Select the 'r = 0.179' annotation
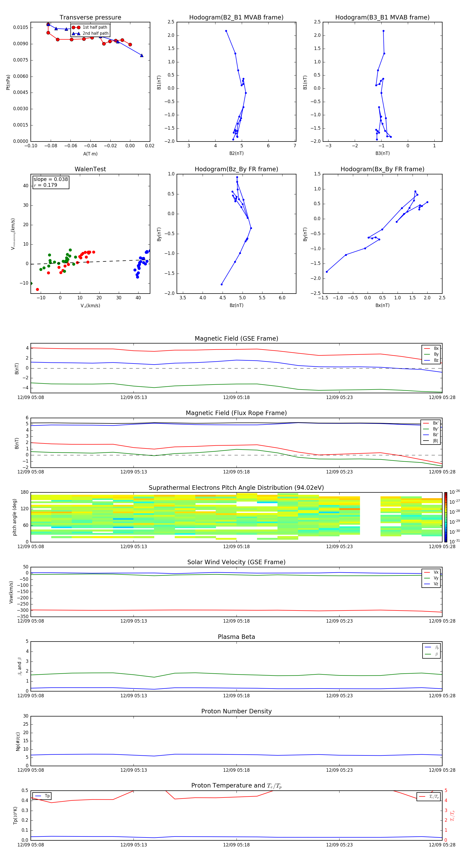This screenshot has width=473, height=868. pos(45,185)
